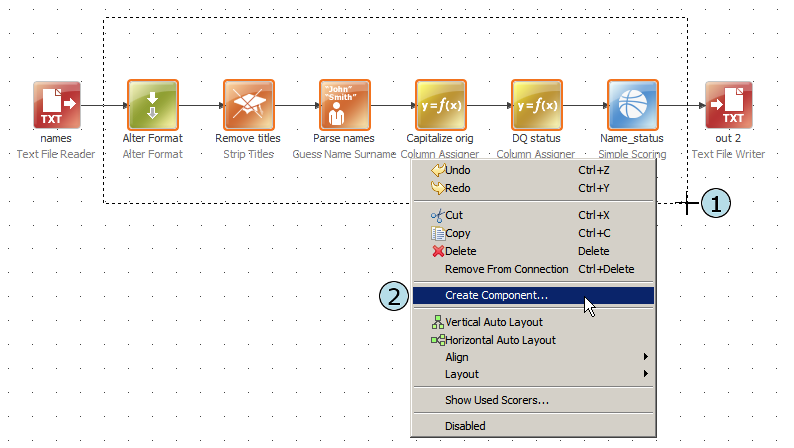Click Create Component... menu entry
Image resolution: width=794 pixels, height=448 pixels.
coord(496,296)
